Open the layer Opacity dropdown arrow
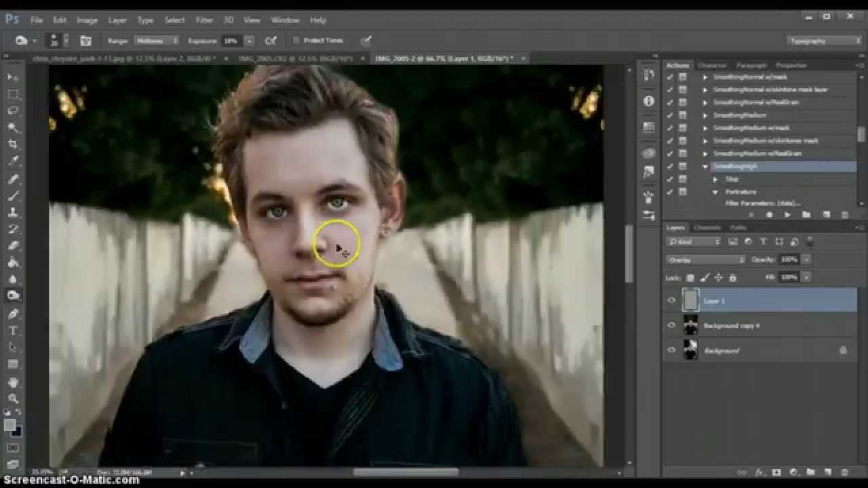Screen dimensions: 868x488 [806, 260]
